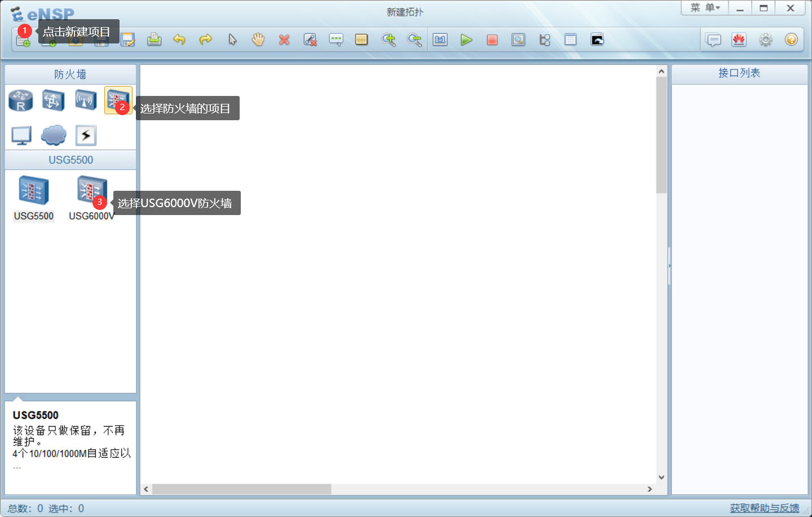Click the canvas vertical scrollbar up arrow

(x=661, y=71)
